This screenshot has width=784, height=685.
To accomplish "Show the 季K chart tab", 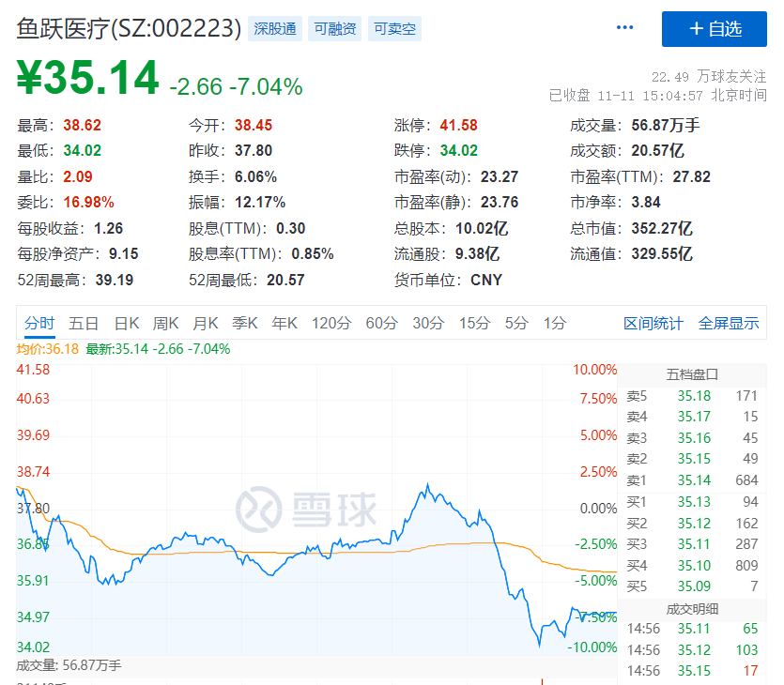I will point(244,324).
